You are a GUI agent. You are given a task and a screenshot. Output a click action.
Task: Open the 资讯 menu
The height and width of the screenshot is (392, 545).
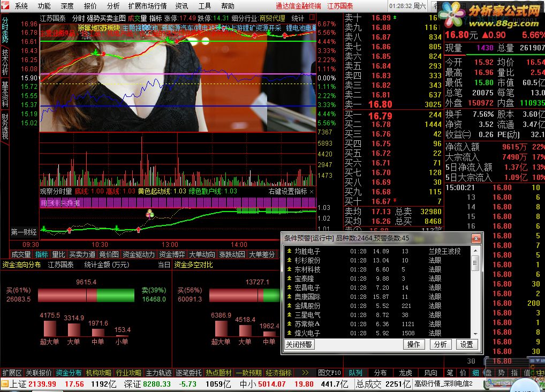coord(181,6)
